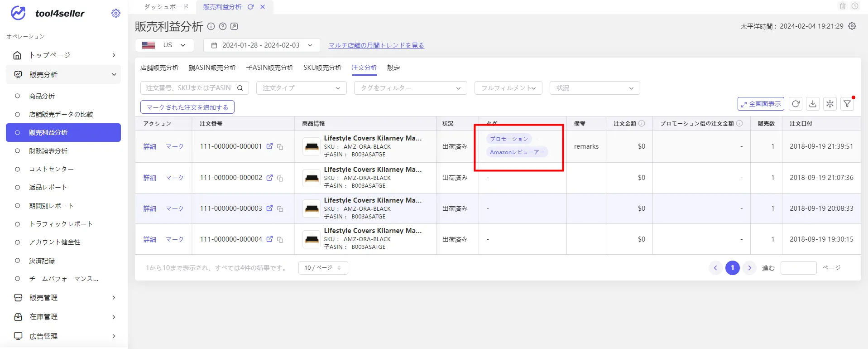Select page 1 pagination button
Screen dimensions: 868x349
coord(733,268)
